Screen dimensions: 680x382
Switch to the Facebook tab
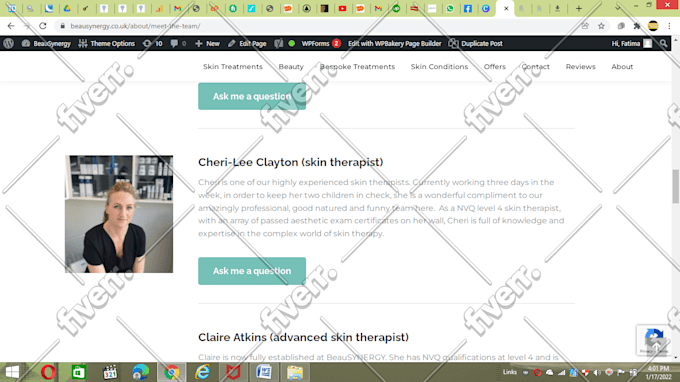pos(468,8)
